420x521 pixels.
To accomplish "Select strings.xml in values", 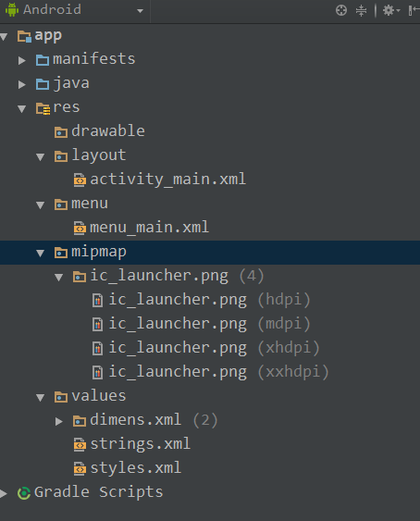I will point(141,444).
